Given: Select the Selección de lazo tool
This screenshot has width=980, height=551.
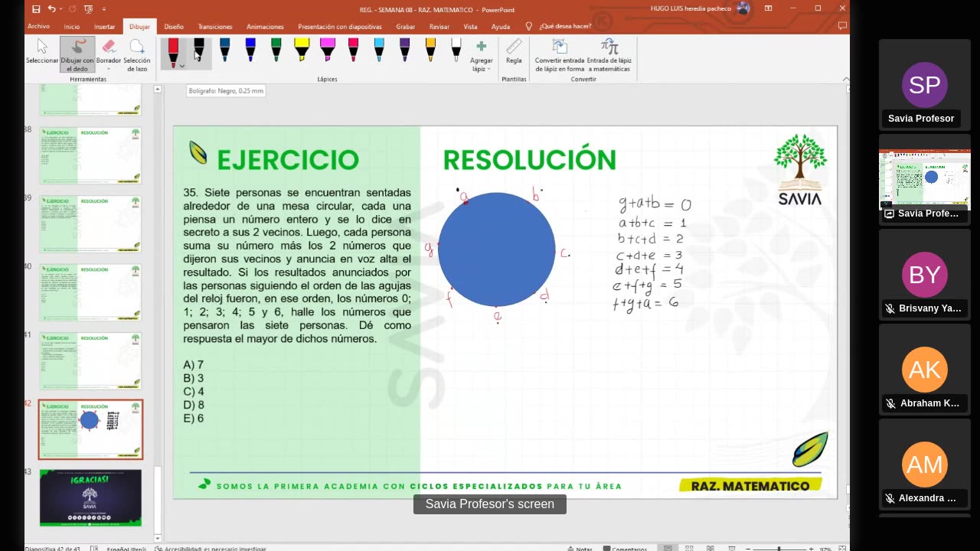Looking at the screenshot, I should tap(137, 54).
